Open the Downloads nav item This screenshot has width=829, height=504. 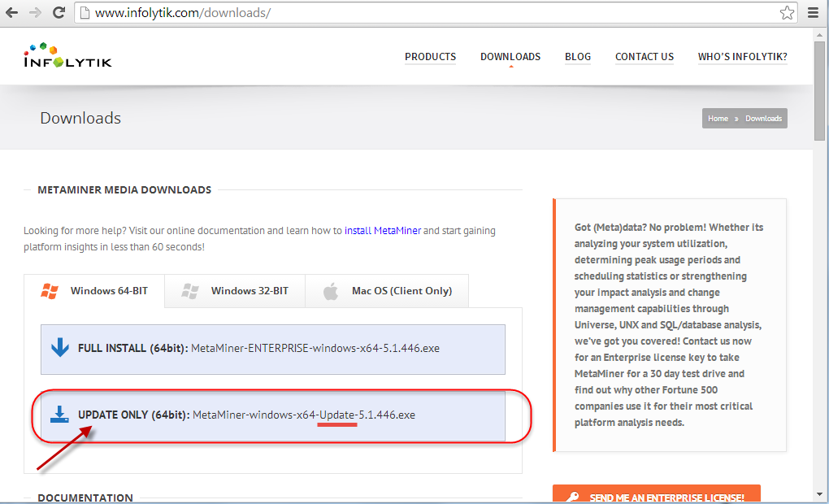[510, 57]
